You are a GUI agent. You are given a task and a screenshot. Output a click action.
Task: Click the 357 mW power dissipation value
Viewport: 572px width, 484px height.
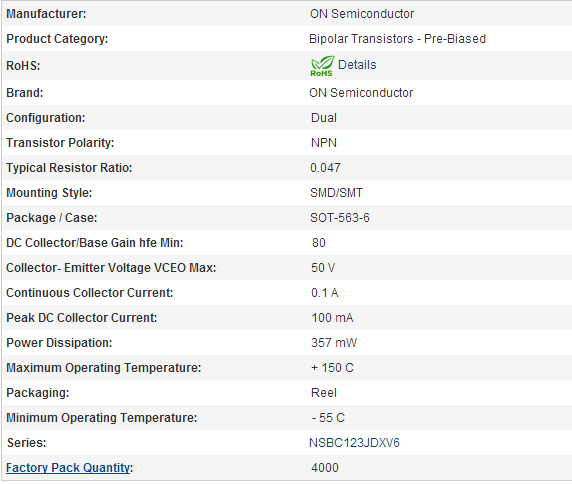tap(334, 343)
